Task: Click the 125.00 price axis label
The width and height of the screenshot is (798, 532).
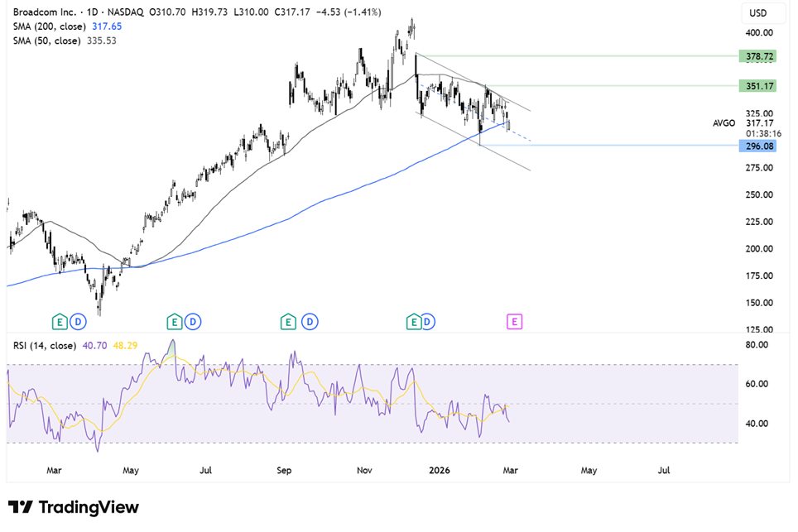Action: coord(759,329)
